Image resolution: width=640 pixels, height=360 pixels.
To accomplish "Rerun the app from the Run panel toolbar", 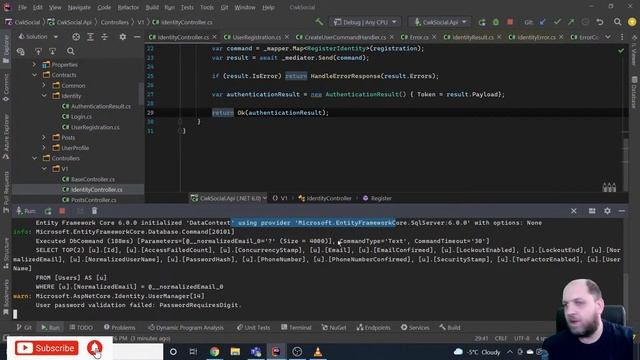I will pyautogui.click(x=48, y=211).
